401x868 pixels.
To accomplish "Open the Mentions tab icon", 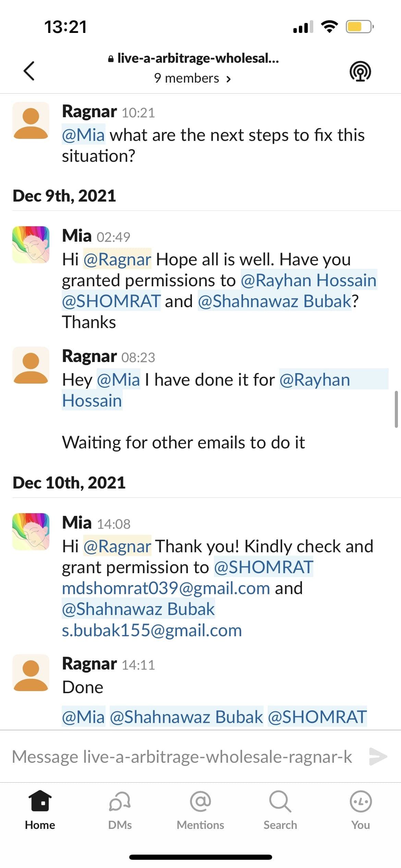I will [x=200, y=801].
